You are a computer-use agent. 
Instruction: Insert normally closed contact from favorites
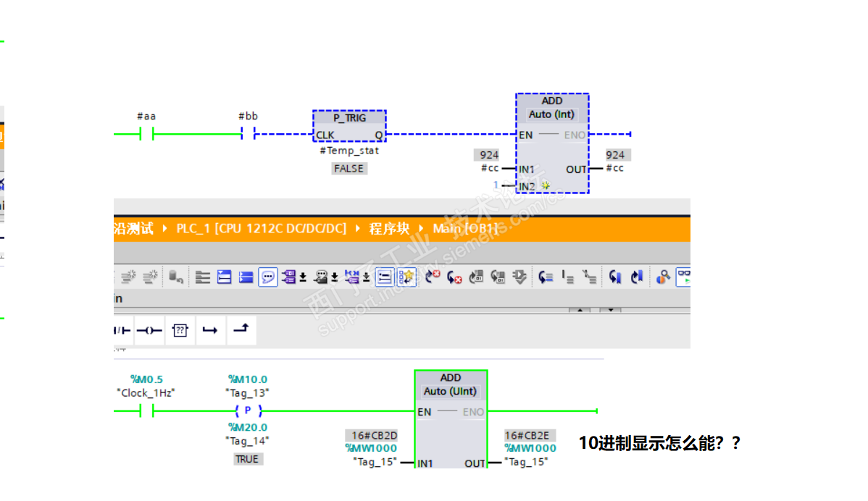[x=122, y=331]
